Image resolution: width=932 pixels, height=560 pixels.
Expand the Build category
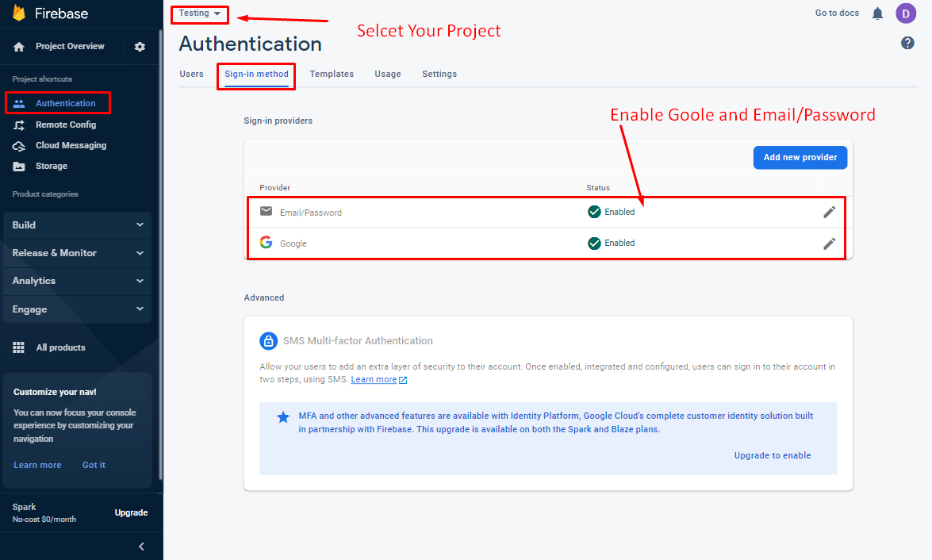coord(77,225)
